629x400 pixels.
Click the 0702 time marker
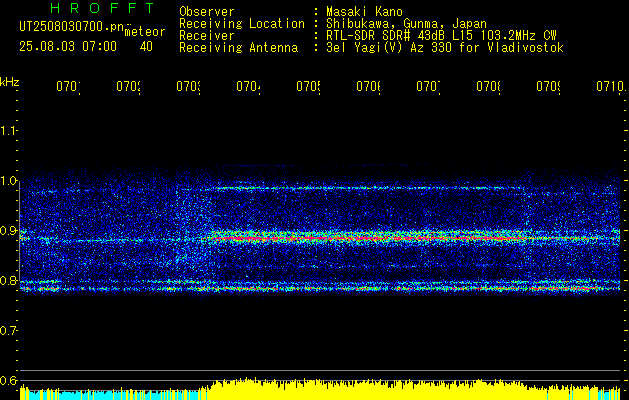pyautogui.click(x=128, y=87)
